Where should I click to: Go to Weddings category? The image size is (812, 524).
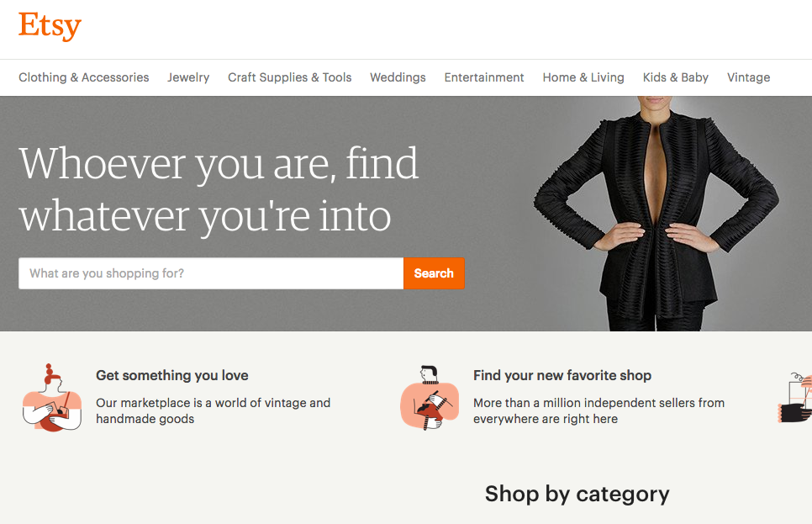[398, 77]
